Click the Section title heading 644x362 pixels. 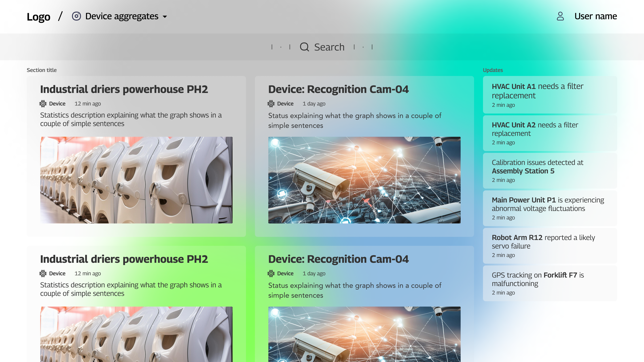point(42,70)
